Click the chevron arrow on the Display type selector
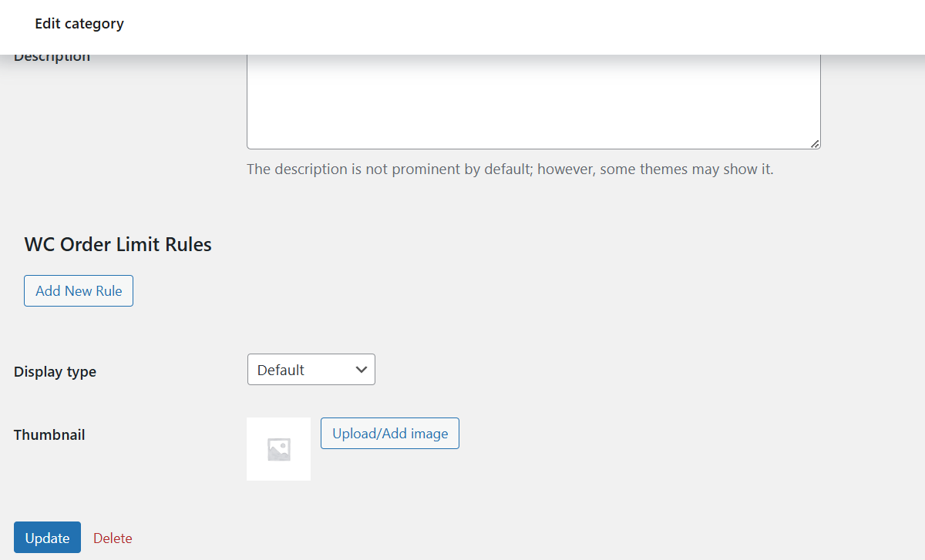925x560 pixels. 361,369
